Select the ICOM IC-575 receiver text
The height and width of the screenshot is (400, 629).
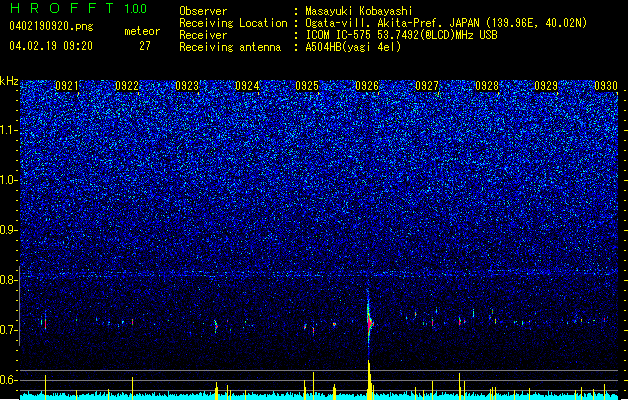pyautogui.click(x=401, y=35)
